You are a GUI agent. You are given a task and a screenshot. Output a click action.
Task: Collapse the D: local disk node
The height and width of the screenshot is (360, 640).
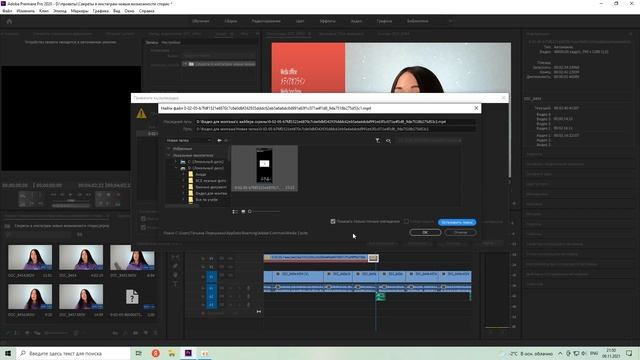(176, 168)
